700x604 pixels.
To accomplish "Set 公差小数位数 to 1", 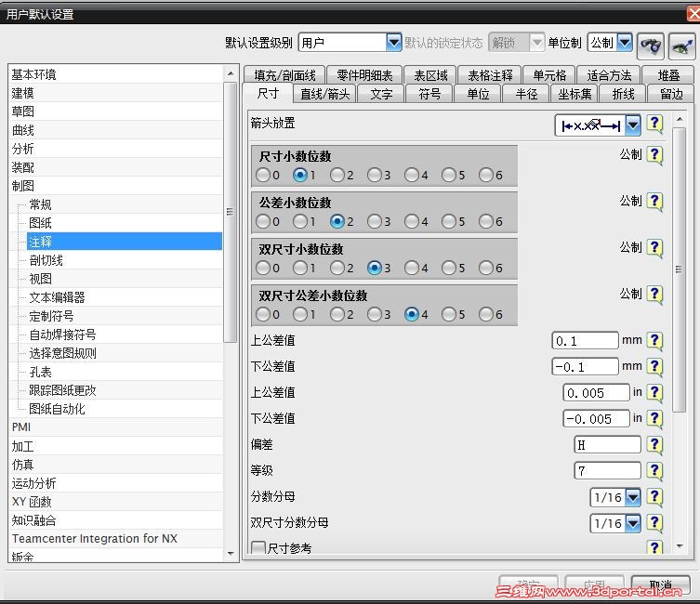I will pos(300,221).
